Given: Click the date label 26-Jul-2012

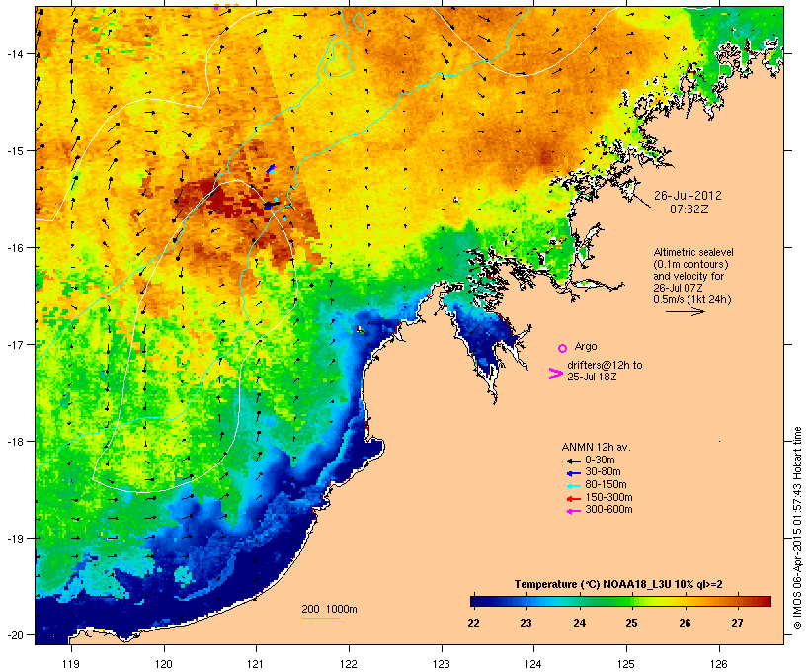Looking at the screenshot, I should [x=688, y=196].
